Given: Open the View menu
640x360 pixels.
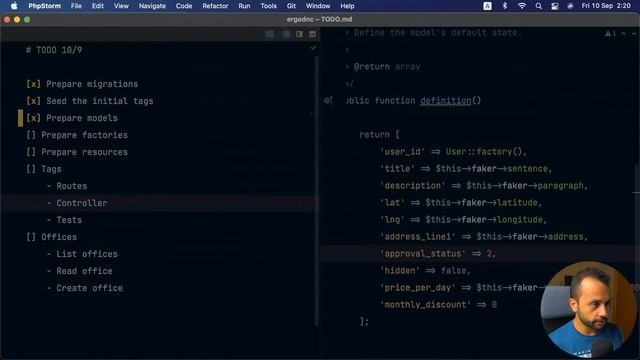Looking at the screenshot, I should click(x=121, y=6).
